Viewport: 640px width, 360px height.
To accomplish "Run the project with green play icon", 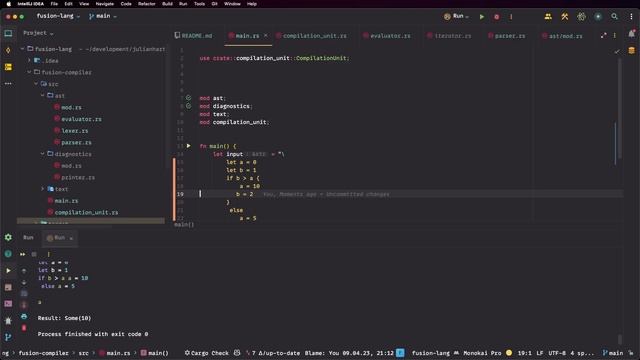I will [482, 17].
